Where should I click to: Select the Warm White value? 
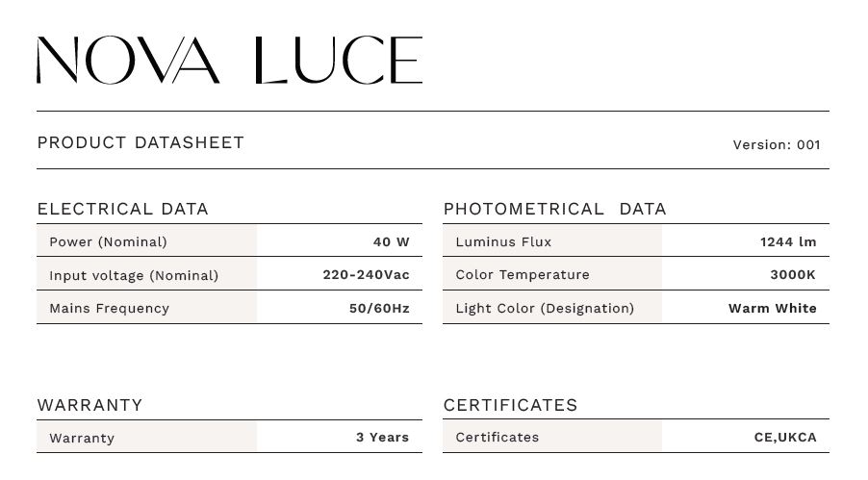(x=772, y=308)
